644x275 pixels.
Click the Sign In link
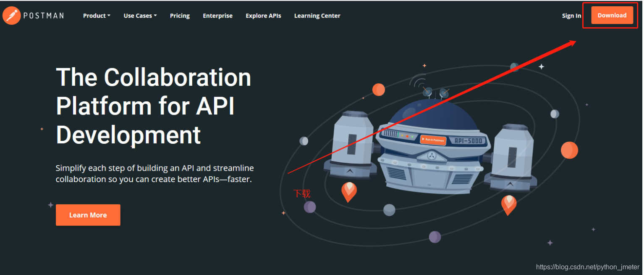point(571,16)
